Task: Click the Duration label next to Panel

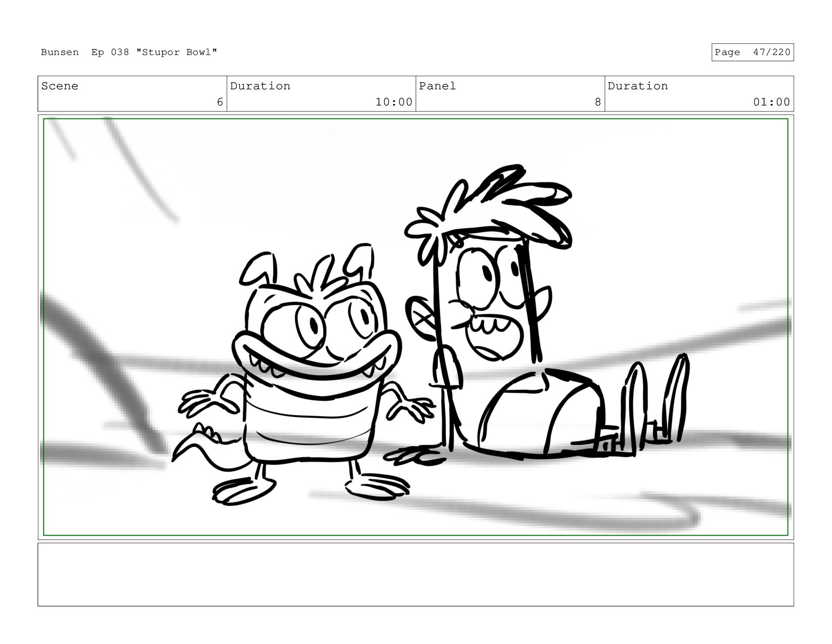Action: coord(638,86)
